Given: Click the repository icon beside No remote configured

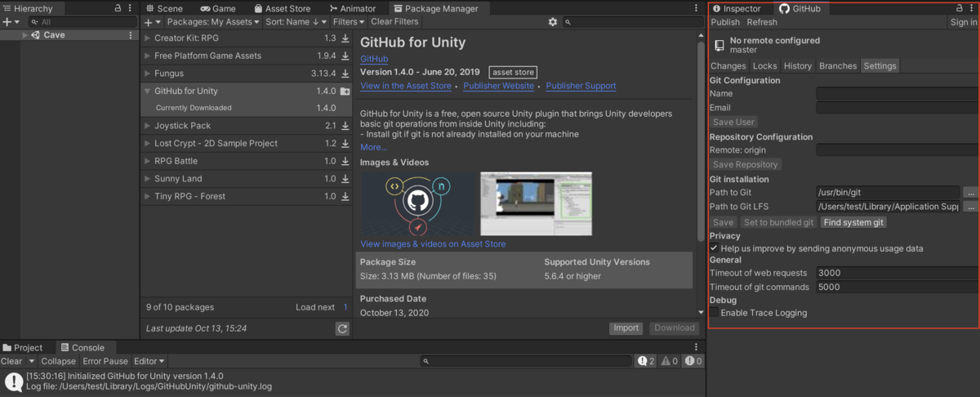Looking at the screenshot, I should (x=719, y=45).
